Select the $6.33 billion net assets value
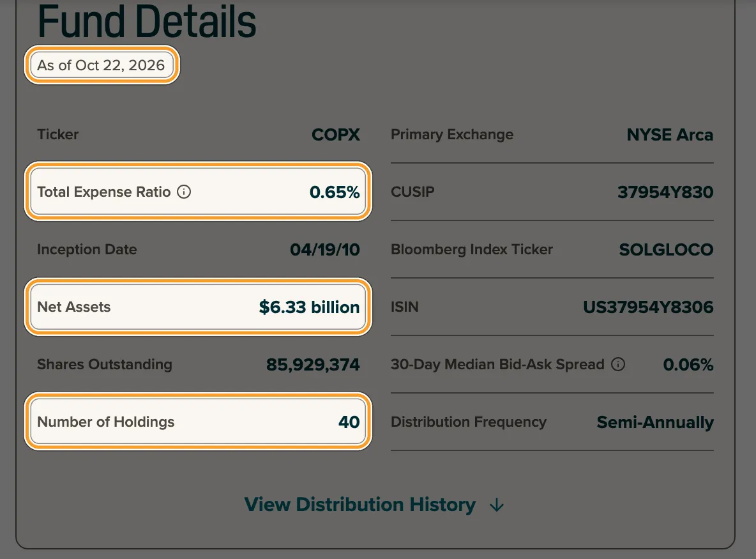Image resolution: width=756 pixels, height=559 pixels. pos(309,307)
